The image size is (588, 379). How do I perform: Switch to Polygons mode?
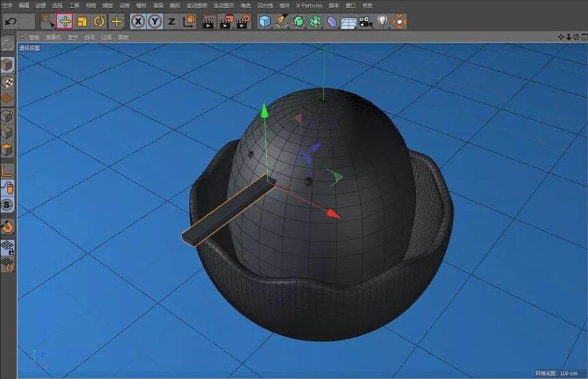click(x=7, y=150)
